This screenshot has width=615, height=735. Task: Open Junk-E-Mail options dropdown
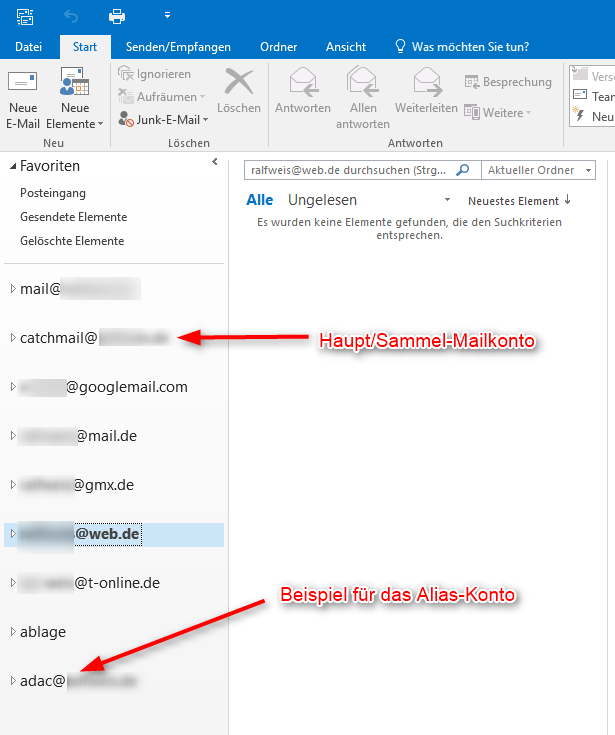point(164,120)
